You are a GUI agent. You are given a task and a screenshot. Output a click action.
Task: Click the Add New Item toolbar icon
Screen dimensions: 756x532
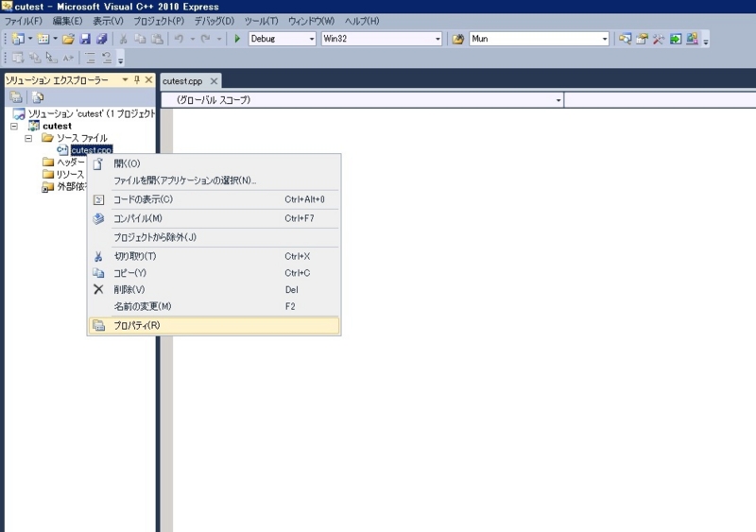click(43, 39)
